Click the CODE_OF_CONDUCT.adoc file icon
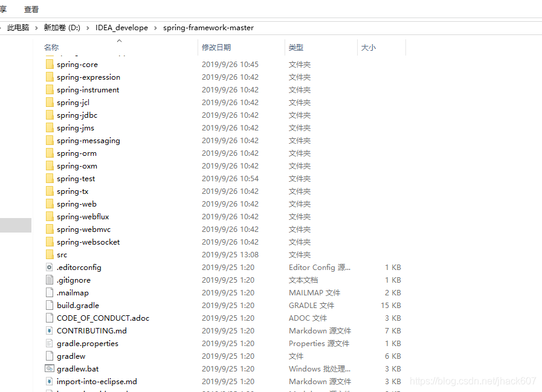 pos(50,318)
